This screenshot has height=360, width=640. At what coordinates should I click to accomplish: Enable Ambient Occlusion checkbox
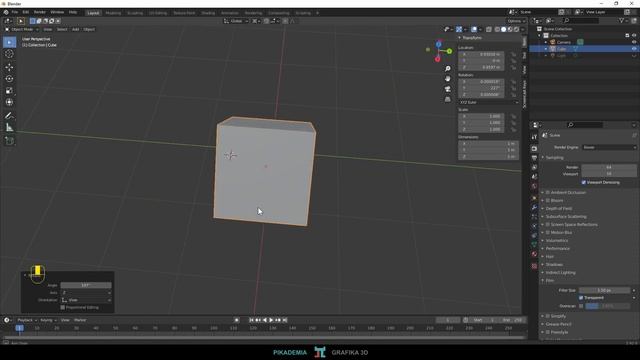(x=548, y=192)
